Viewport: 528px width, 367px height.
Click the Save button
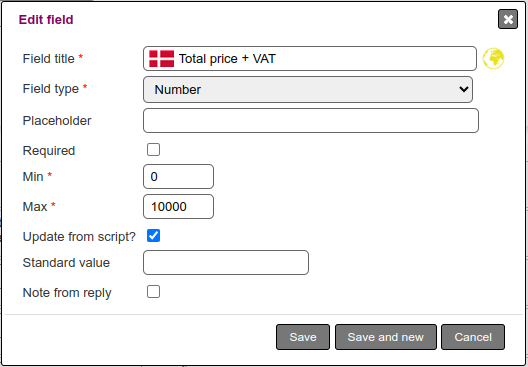(303, 337)
